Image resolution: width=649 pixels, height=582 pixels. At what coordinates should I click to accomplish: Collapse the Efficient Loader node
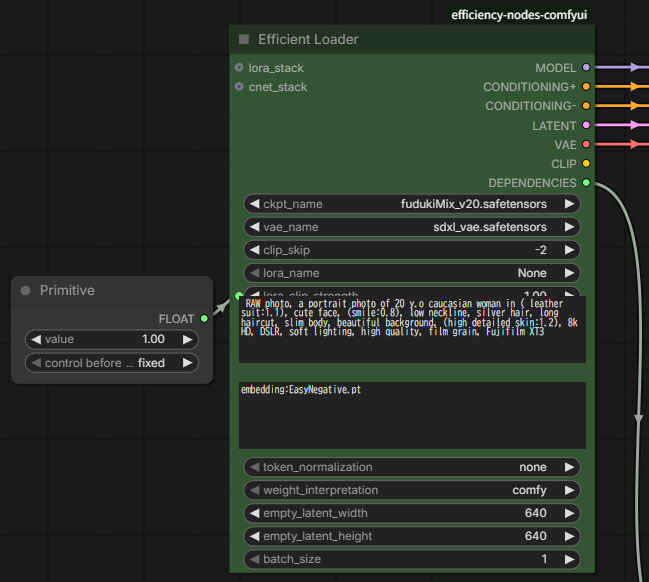pyautogui.click(x=244, y=40)
